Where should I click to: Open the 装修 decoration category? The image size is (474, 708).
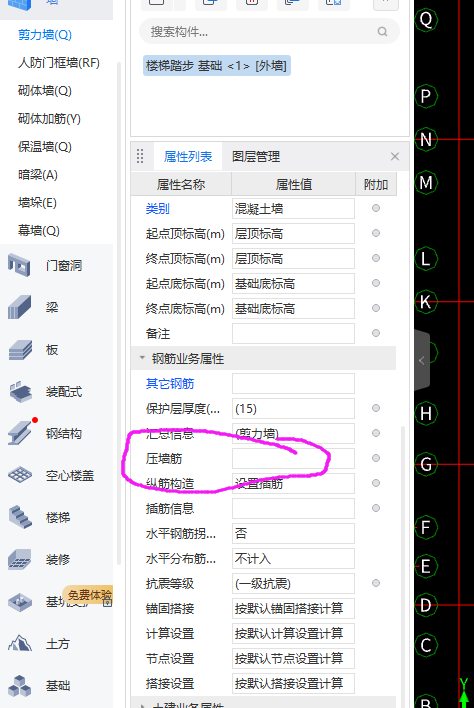point(58,559)
